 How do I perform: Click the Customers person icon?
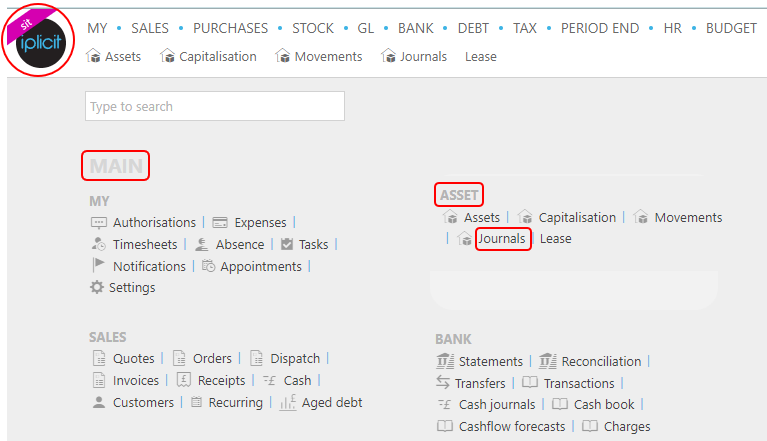(x=98, y=403)
